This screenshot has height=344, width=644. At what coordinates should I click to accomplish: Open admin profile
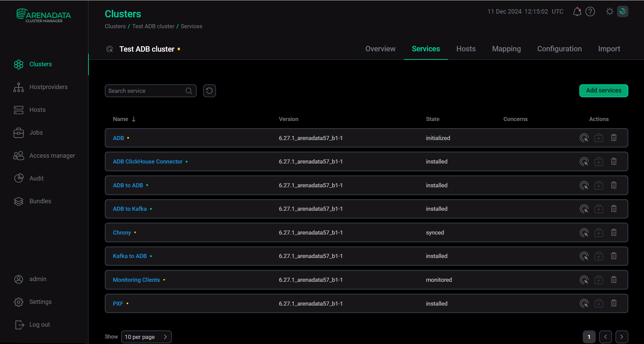coord(37,279)
